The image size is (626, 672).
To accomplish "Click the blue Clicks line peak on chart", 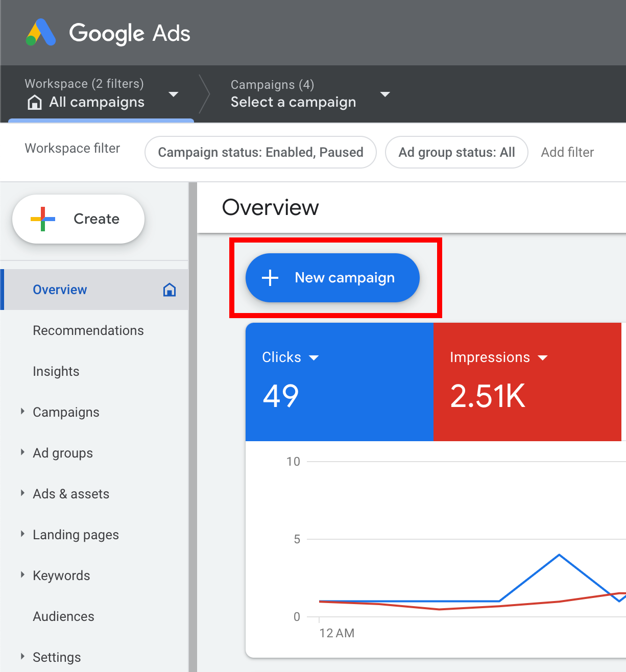I will (560, 555).
